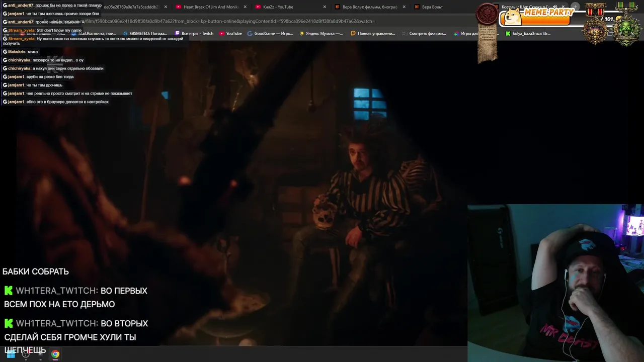
Task: Click chat line "ебло это в браузере делается"
Action: click(x=56, y=102)
